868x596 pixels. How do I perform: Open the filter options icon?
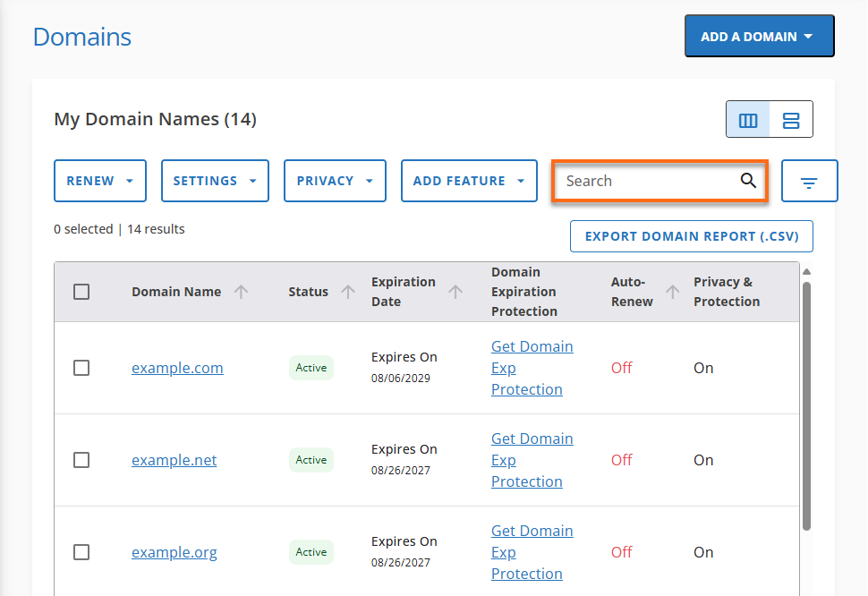coord(809,181)
